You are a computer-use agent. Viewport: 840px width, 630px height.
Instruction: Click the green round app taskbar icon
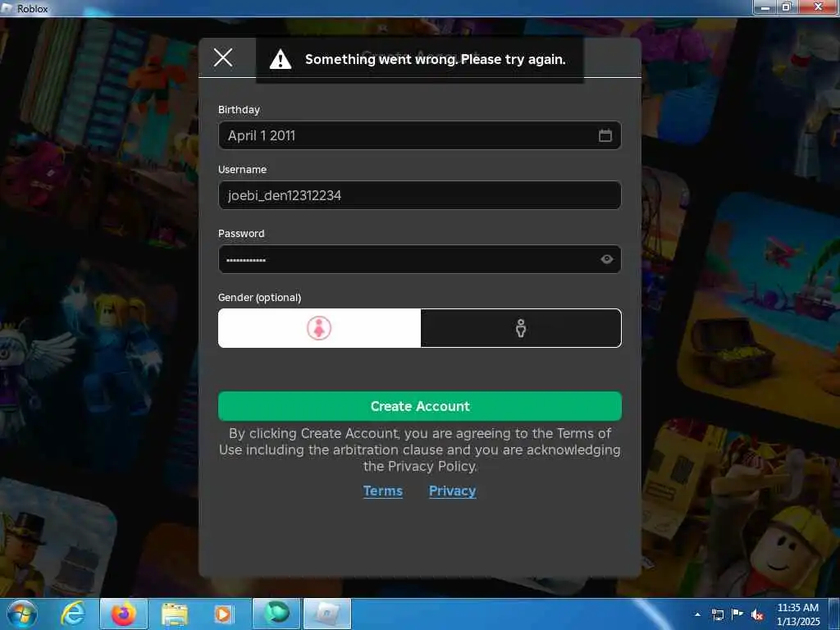[276, 613]
